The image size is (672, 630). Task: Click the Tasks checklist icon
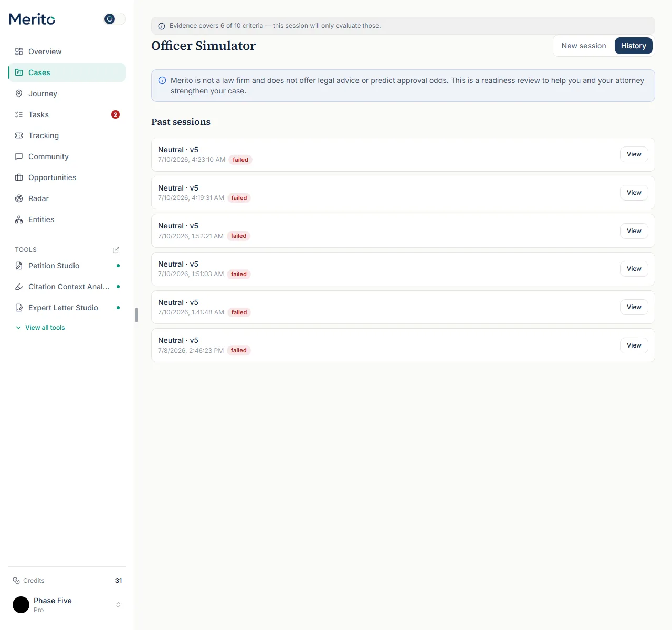tap(19, 114)
